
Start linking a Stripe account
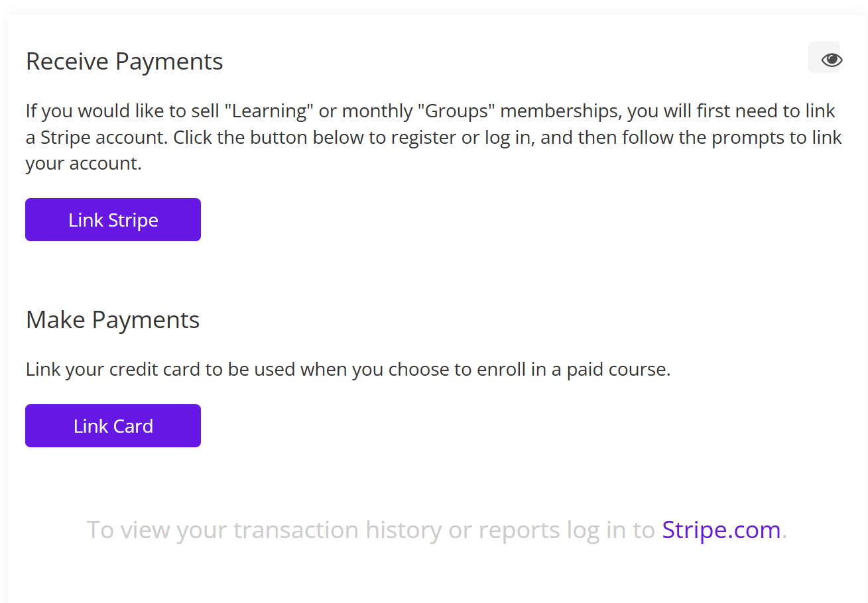113,220
